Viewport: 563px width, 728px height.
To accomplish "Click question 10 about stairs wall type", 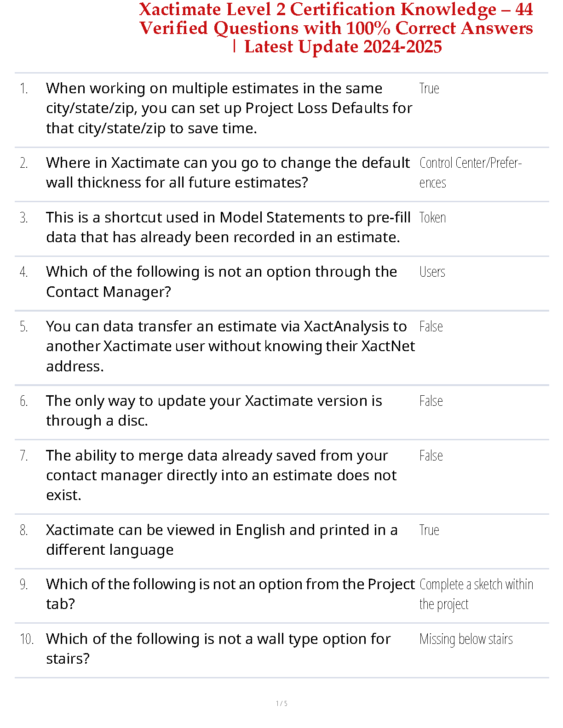I will click(218, 648).
